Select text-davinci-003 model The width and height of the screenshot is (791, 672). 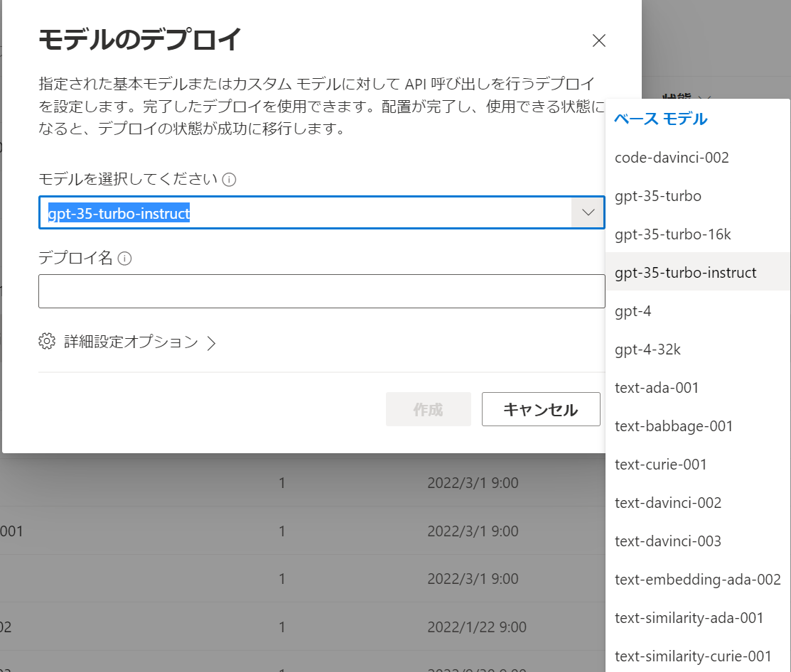coord(698,541)
